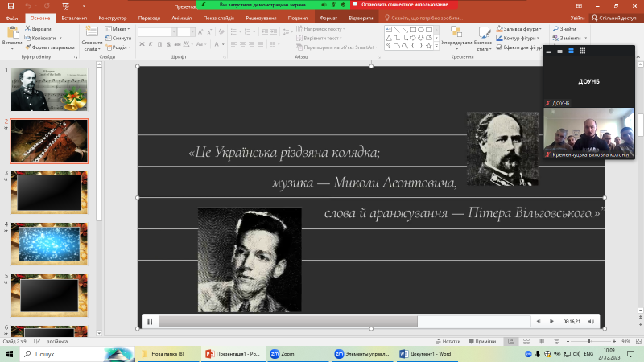
Task: Click the Sign in (Увійти) link
Action: pos(577,18)
